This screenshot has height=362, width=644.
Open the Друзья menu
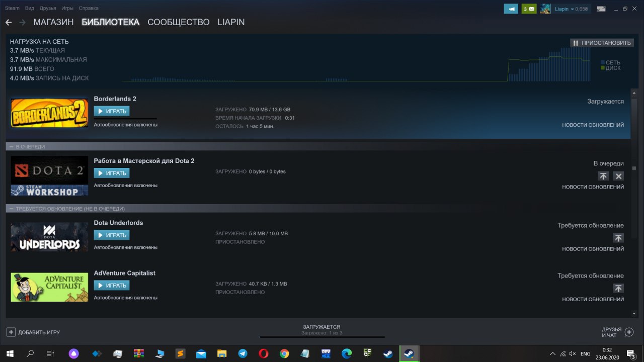coord(48,9)
